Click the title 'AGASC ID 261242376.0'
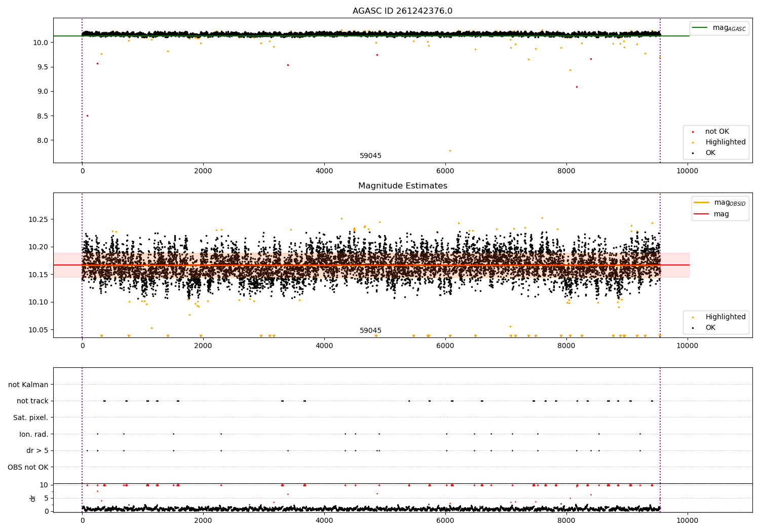 (402, 11)
